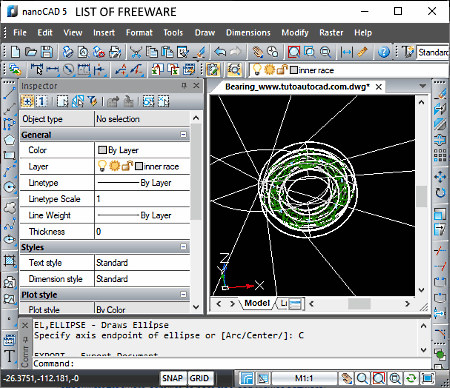450x388 pixels.
Task: Click the Help question mark icon
Action: (x=384, y=52)
